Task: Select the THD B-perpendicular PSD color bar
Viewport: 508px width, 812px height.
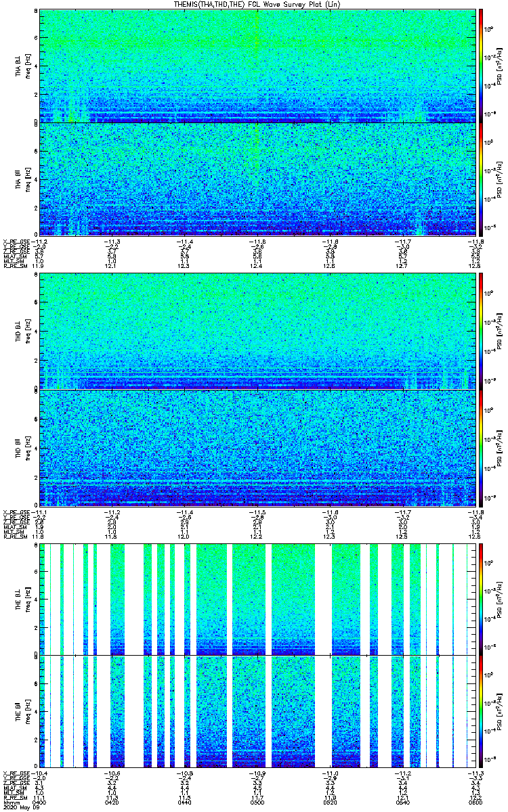Action: [x=481, y=331]
